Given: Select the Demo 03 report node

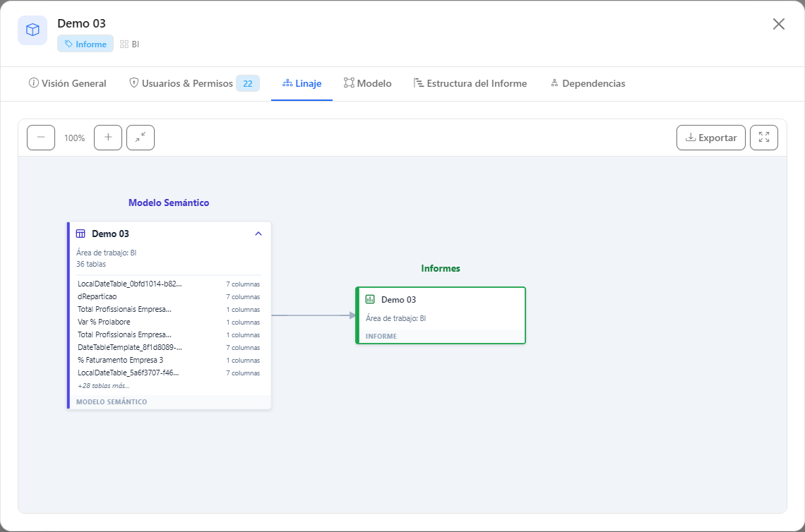Looking at the screenshot, I should (441, 315).
